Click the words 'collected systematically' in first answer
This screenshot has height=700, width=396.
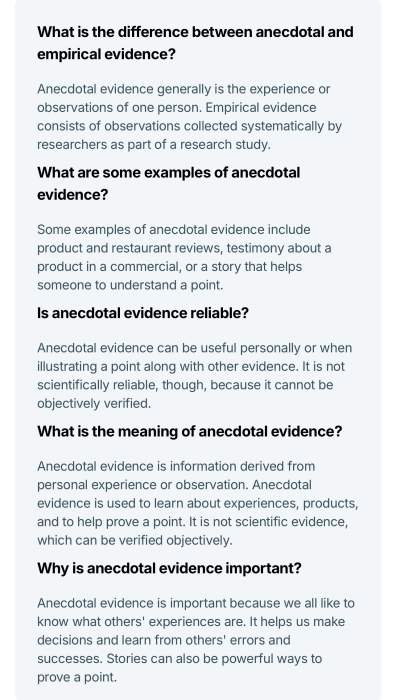[255, 126]
